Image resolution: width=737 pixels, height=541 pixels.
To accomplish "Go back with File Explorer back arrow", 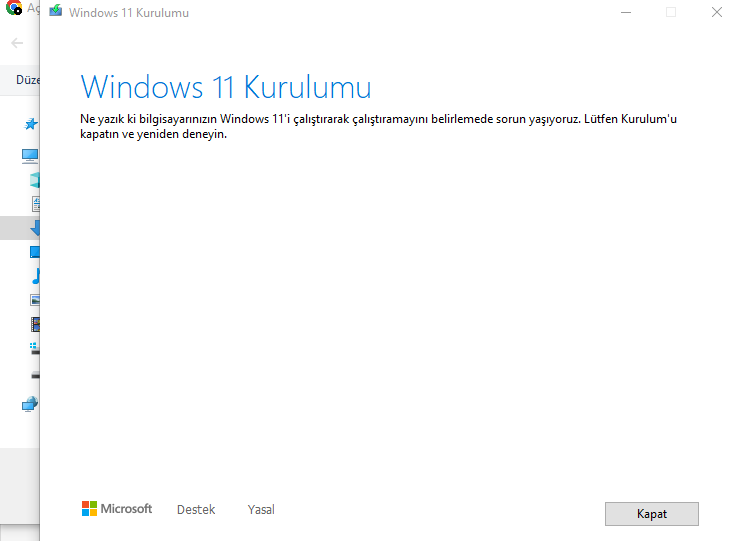I will click(x=17, y=43).
